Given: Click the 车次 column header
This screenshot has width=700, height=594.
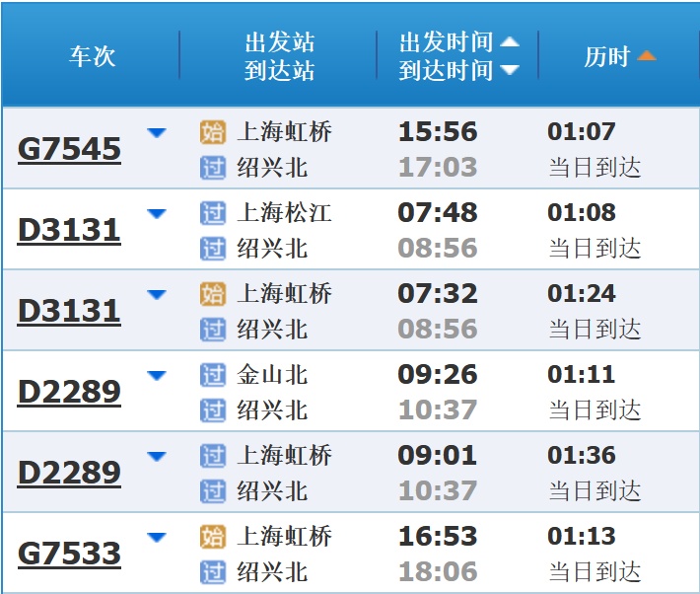Looking at the screenshot, I should (x=92, y=56).
